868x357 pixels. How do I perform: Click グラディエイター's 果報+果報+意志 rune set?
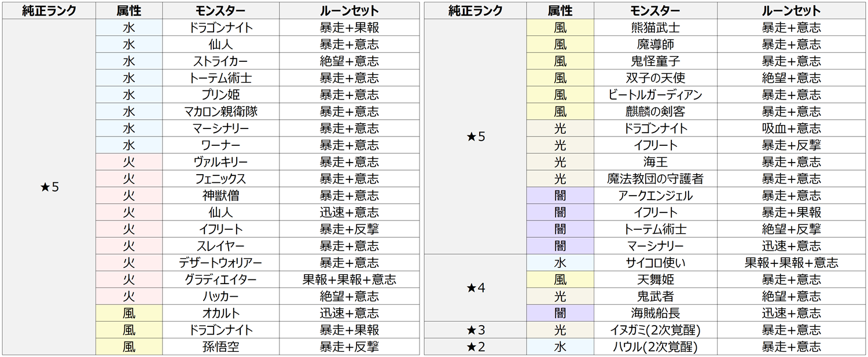349,279
